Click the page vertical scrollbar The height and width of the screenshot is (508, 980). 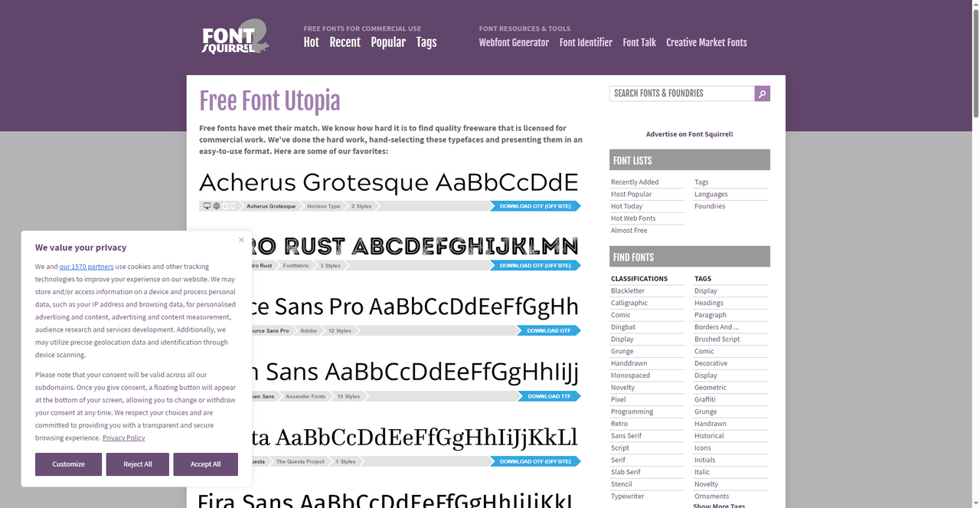(975, 61)
